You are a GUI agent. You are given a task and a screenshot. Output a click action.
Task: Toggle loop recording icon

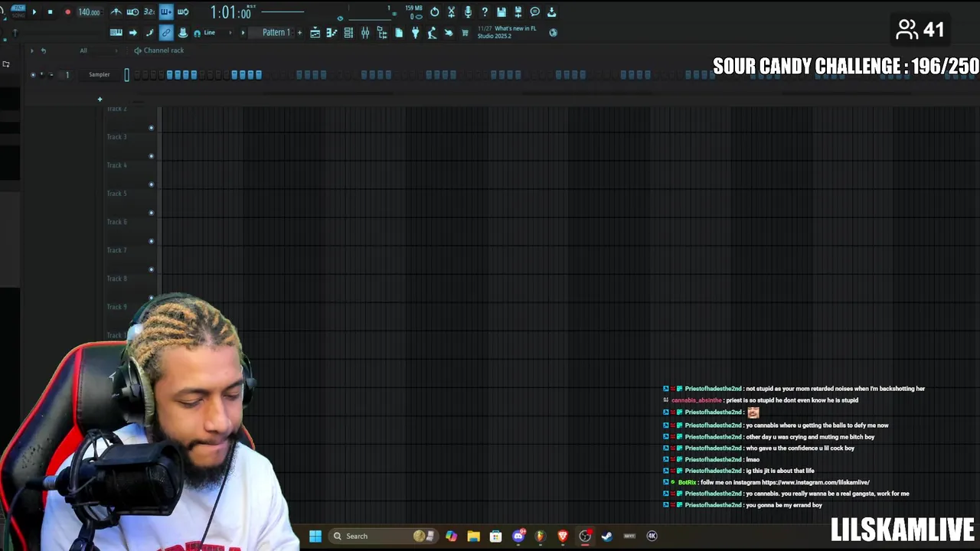coord(183,12)
